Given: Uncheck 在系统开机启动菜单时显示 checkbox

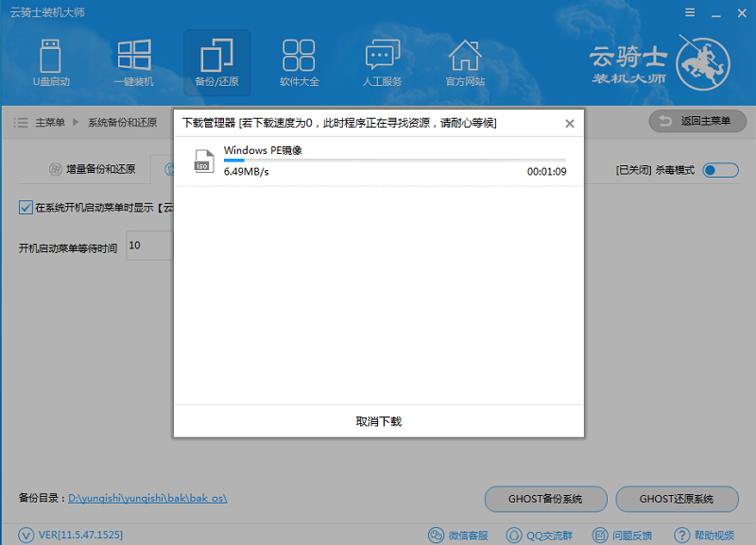Looking at the screenshot, I should [26, 208].
